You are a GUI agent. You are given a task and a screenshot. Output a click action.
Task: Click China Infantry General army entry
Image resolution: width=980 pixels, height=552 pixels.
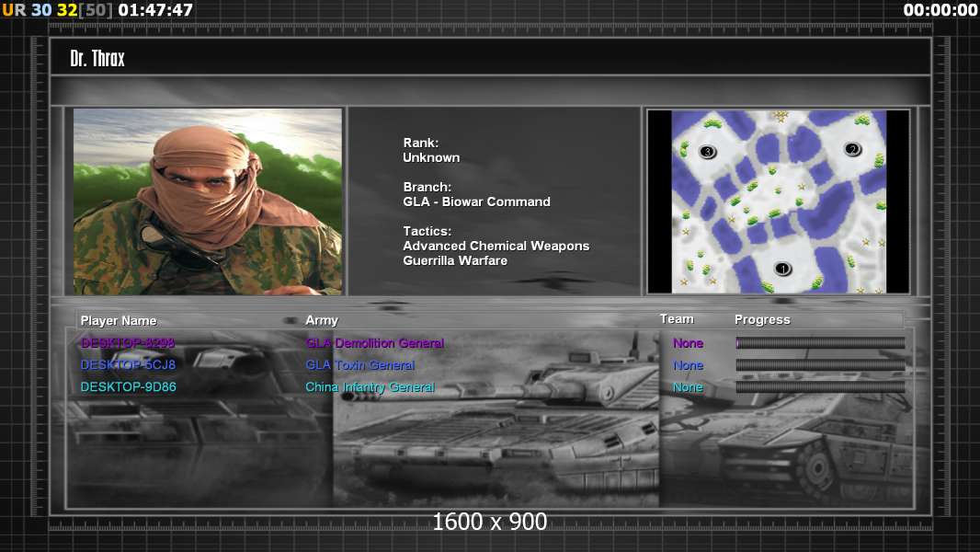point(370,387)
